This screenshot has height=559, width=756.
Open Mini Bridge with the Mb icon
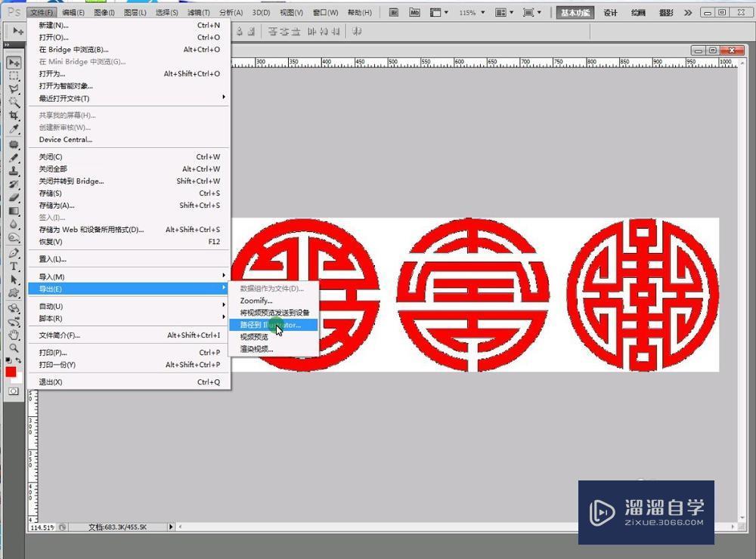click(x=414, y=13)
